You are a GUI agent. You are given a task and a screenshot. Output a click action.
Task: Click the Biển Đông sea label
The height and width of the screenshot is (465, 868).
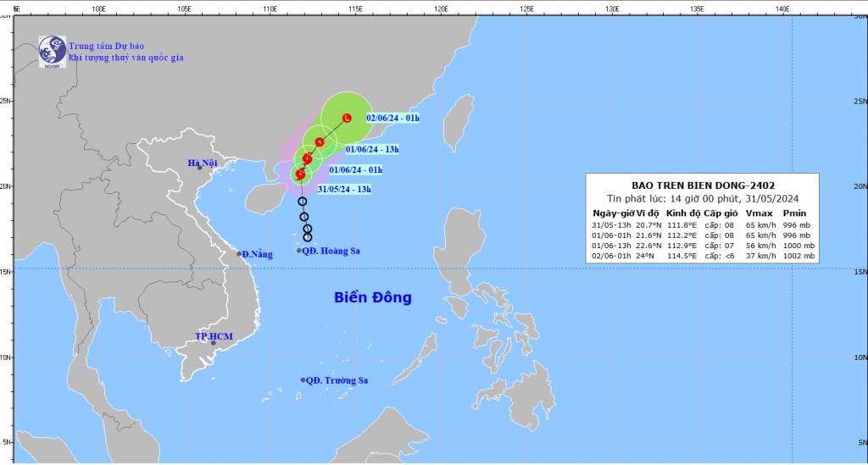tap(372, 297)
